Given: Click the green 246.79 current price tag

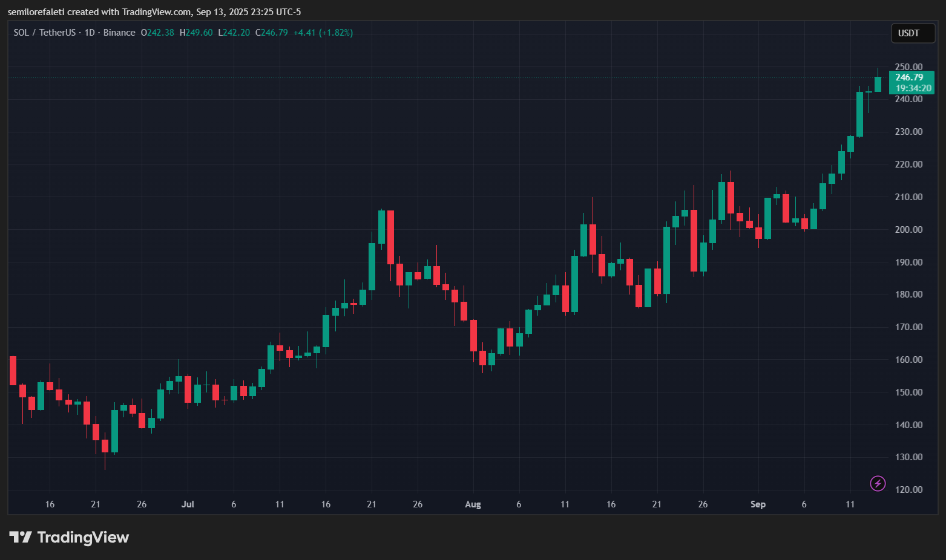Looking at the screenshot, I should click(909, 77).
